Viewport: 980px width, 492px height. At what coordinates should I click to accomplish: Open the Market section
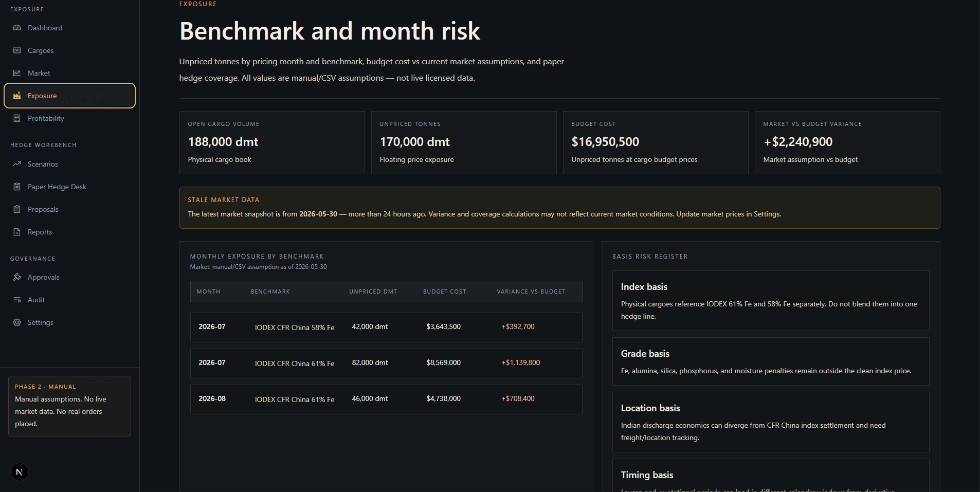click(69, 73)
